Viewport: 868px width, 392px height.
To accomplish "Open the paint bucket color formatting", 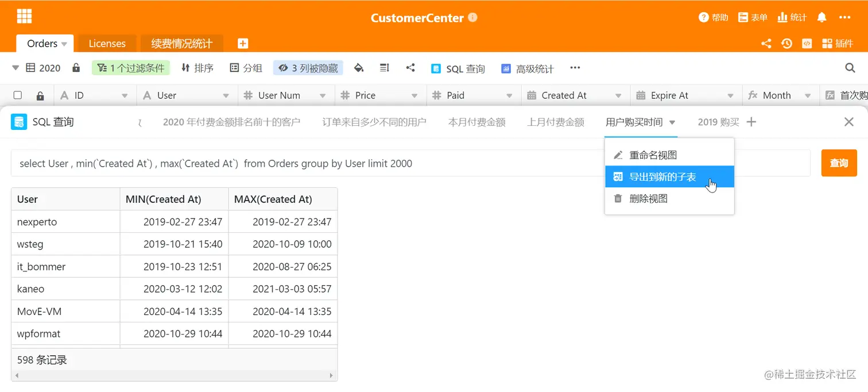I will click(x=359, y=68).
